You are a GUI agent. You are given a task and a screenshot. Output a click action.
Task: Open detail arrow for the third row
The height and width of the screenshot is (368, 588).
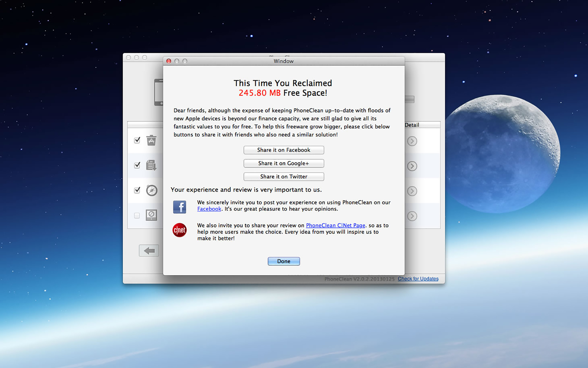point(412,191)
